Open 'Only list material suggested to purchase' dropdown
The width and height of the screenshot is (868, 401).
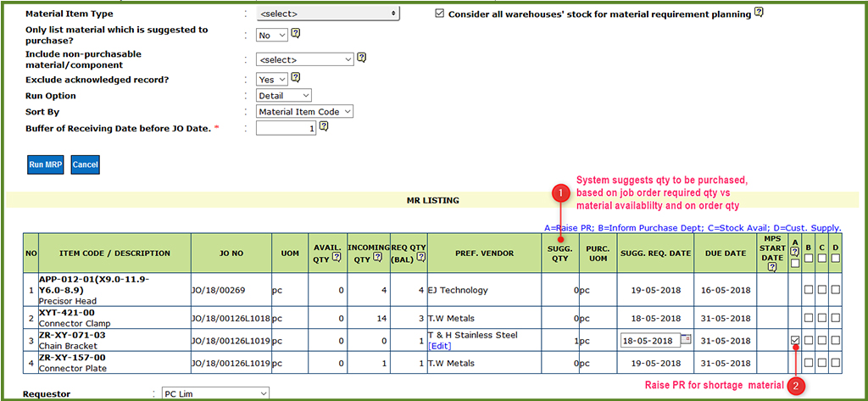(272, 35)
